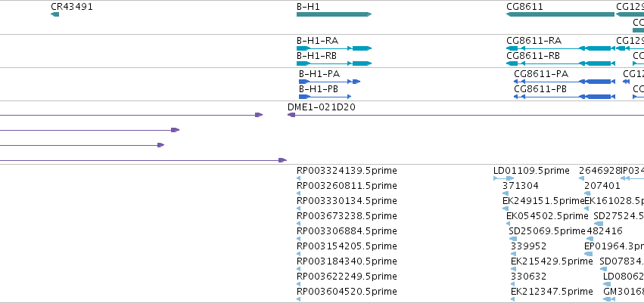Open the DME1-021D20 clone label
644x303 pixels.
[x=322, y=107]
